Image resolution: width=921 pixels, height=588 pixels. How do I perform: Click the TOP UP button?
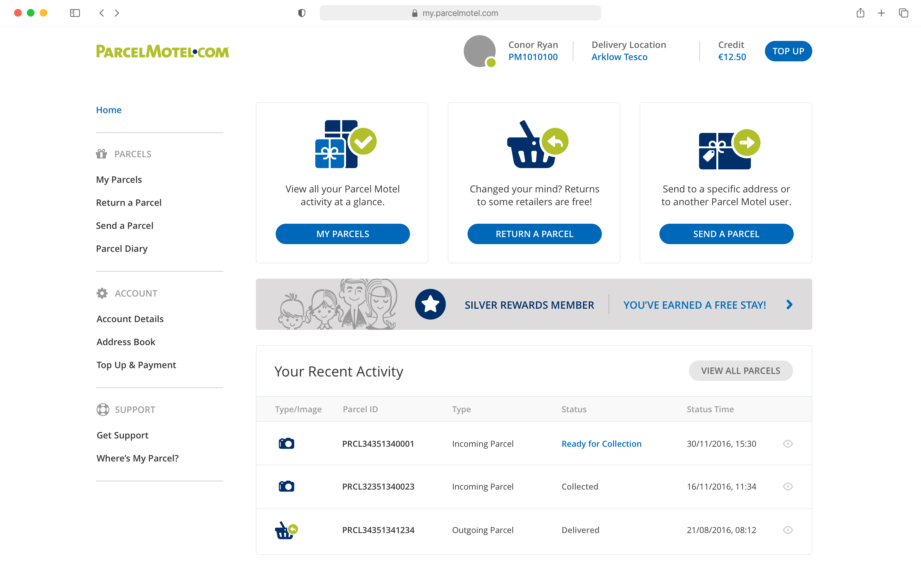coord(788,51)
